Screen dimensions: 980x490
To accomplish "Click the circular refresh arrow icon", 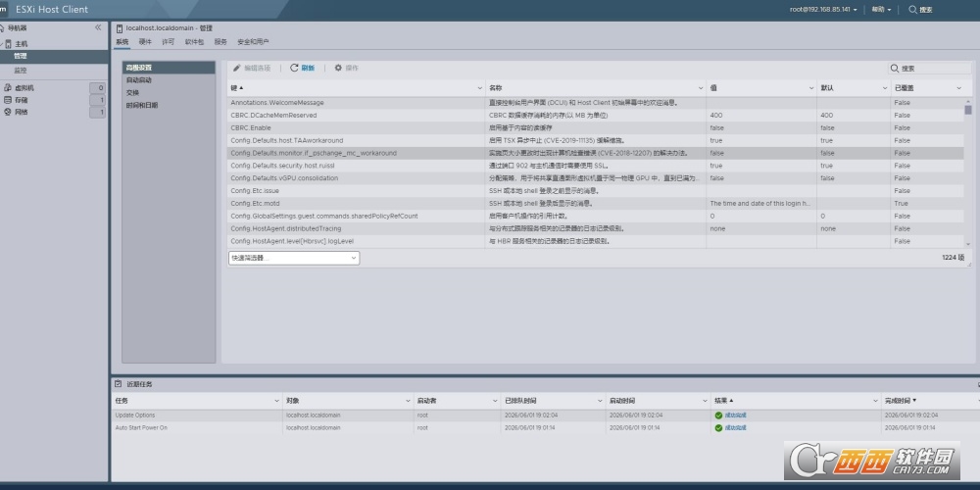I will [294, 68].
